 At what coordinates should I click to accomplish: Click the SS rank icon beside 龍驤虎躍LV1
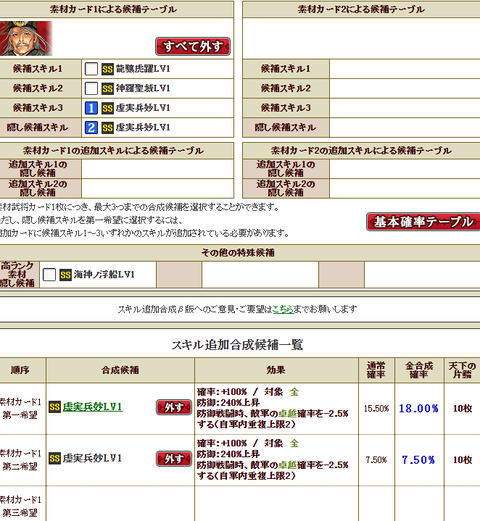coord(108,69)
